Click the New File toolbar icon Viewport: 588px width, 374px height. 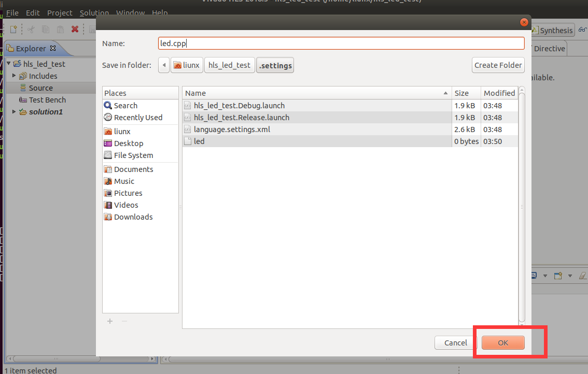click(13, 29)
